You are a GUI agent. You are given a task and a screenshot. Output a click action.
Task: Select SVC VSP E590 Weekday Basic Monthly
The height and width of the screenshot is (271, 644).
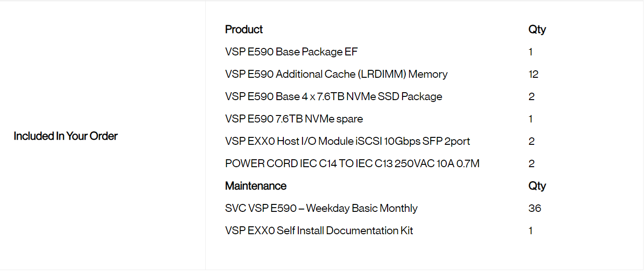pos(321,208)
